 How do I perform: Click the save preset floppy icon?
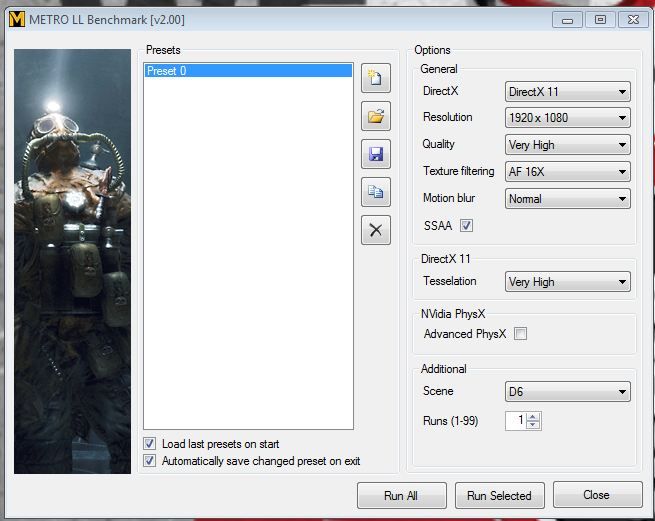pos(375,154)
